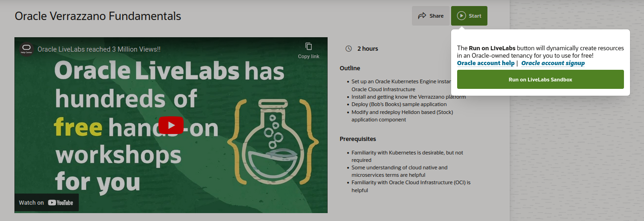Click 'Modify and redeploy Helidon based (Stock)' item
Screen dimensions: 644x221
pos(402,116)
